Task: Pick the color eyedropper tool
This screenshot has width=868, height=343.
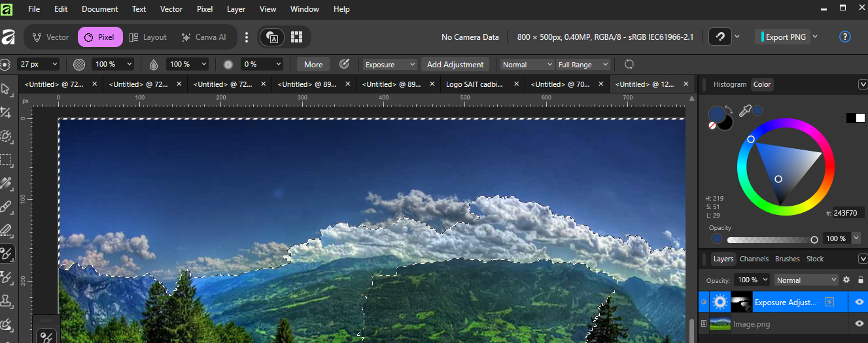Action: pyautogui.click(x=745, y=111)
